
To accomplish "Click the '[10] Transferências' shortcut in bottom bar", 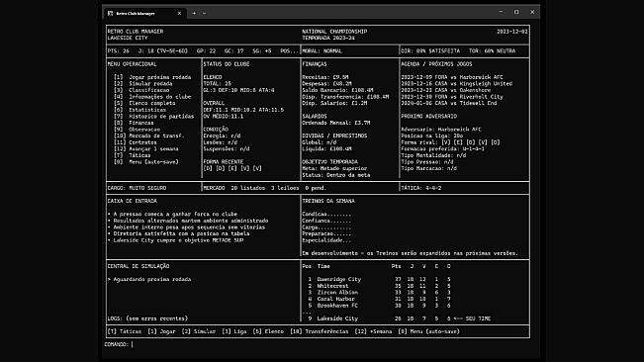I will pyautogui.click(x=320, y=331).
